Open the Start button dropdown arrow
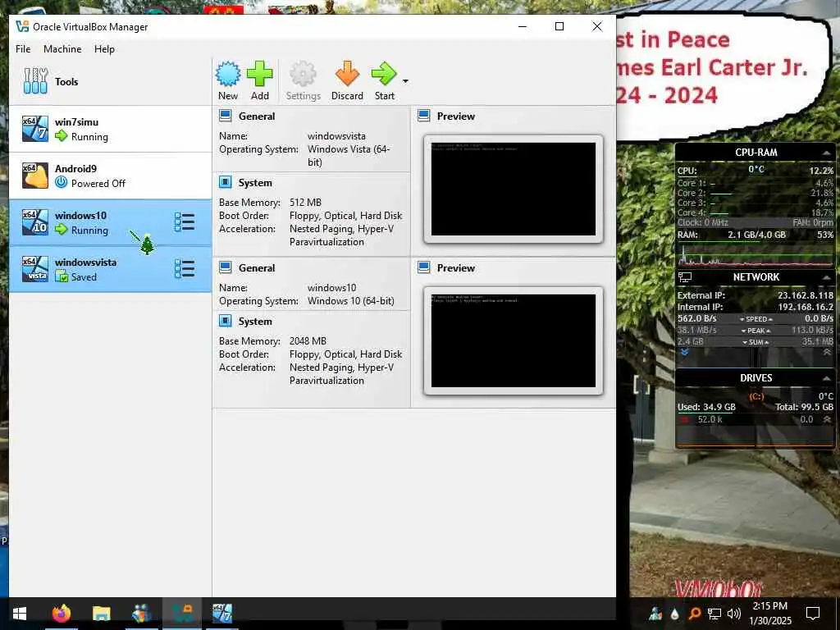This screenshot has width=840, height=630. [405, 81]
